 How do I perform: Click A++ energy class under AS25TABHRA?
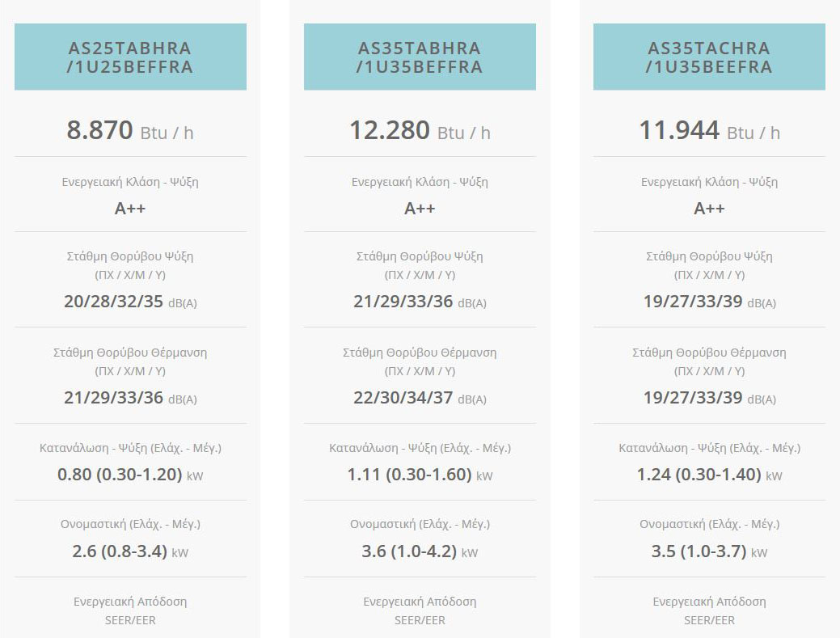coord(130,209)
